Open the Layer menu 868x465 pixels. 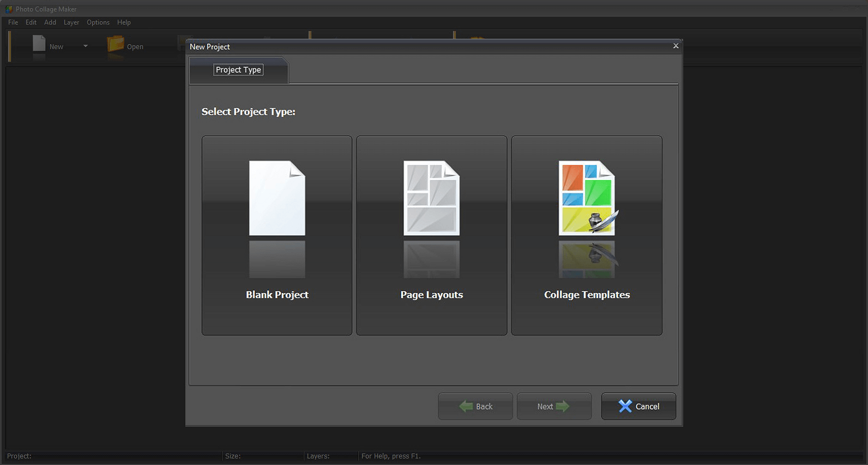pyautogui.click(x=71, y=22)
